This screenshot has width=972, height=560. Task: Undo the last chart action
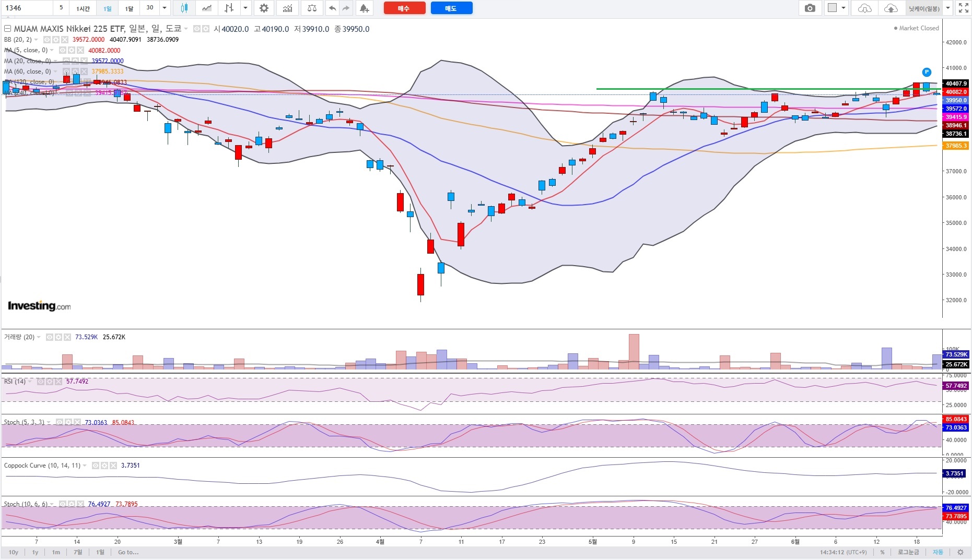point(332,8)
